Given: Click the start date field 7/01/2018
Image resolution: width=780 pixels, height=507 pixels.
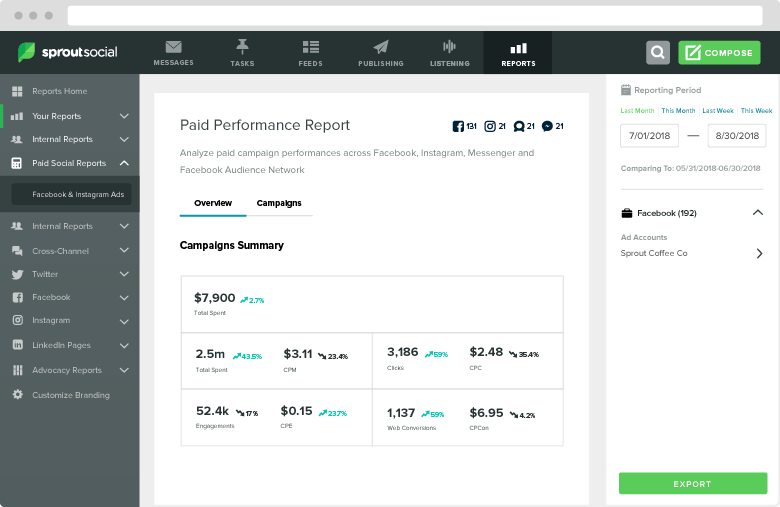Looking at the screenshot, I should [x=649, y=135].
